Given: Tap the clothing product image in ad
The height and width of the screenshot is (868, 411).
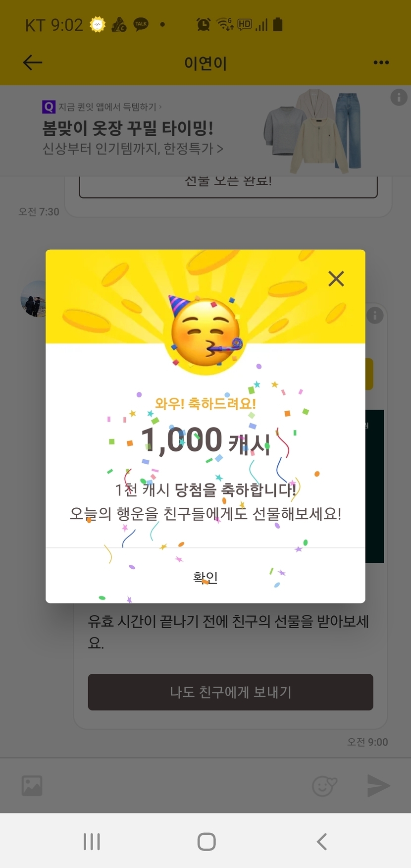Looking at the screenshot, I should tap(313, 131).
